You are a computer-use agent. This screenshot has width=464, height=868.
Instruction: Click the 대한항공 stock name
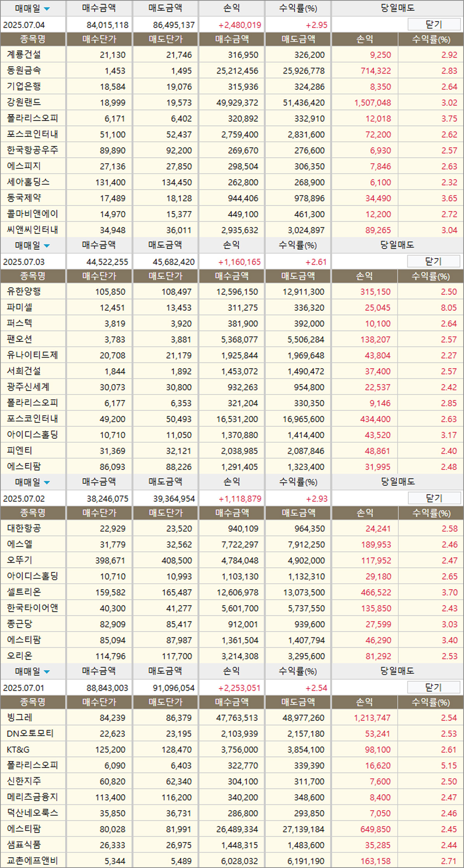pyautogui.click(x=24, y=528)
